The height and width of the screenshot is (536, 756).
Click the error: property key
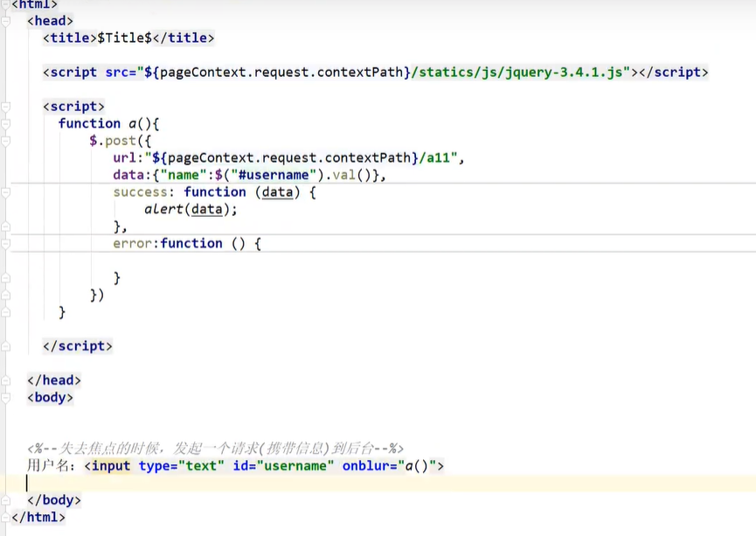(136, 244)
